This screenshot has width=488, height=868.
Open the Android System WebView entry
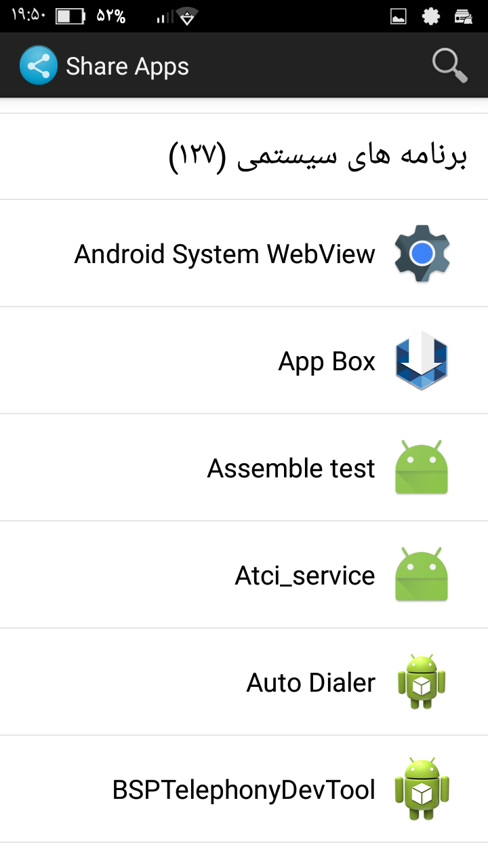point(244,253)
